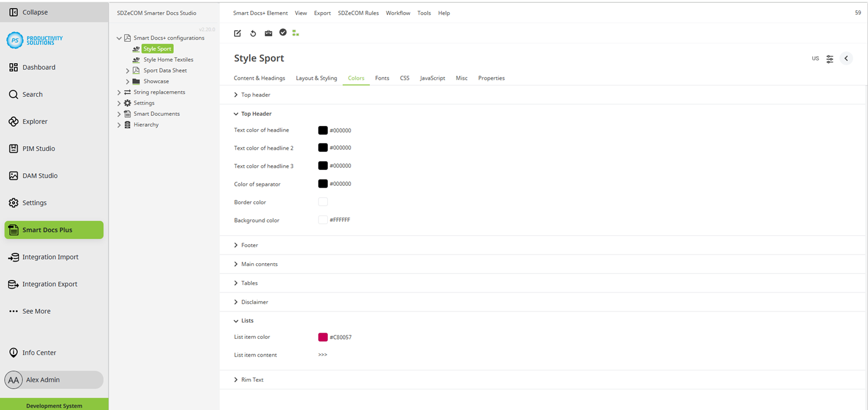Expand the Main contents section
Image resolution: width=868 pixels, height=410 pixels.
(x=236, y=264)
